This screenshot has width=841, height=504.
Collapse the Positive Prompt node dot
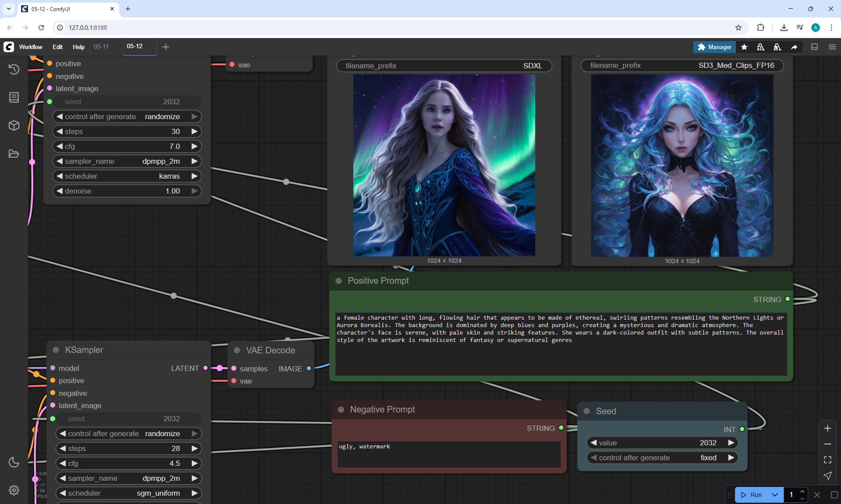tap(339, 281)
